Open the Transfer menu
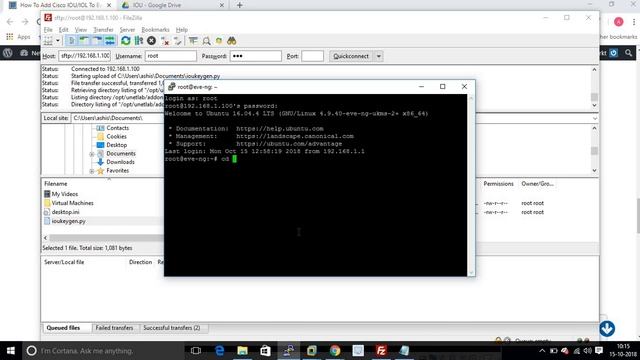The width and height of the screenshot is (640, 360). pyautogui.click(x=103, y=30)
